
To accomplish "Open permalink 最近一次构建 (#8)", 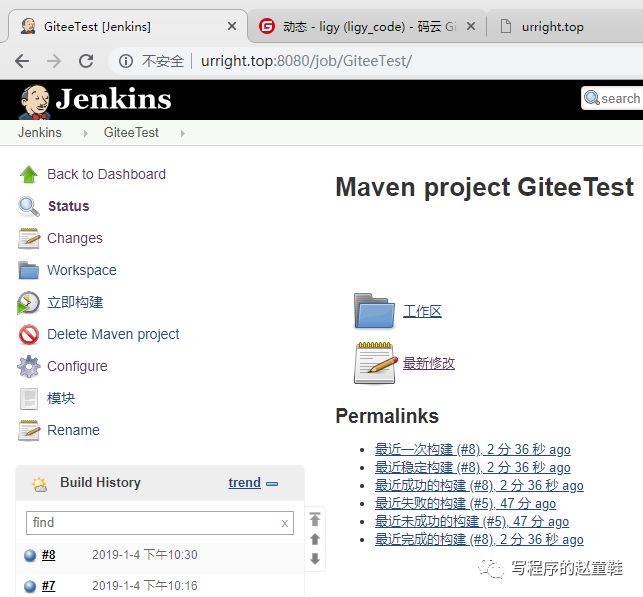I will 472,449.
